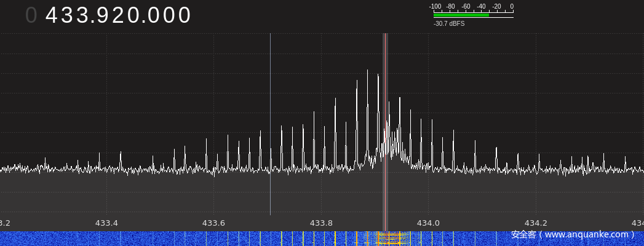This screenshot has height=246, width=644.
Task: Click the green signal level meter bar
Action: pyautogui.click(x=461, y=15)
